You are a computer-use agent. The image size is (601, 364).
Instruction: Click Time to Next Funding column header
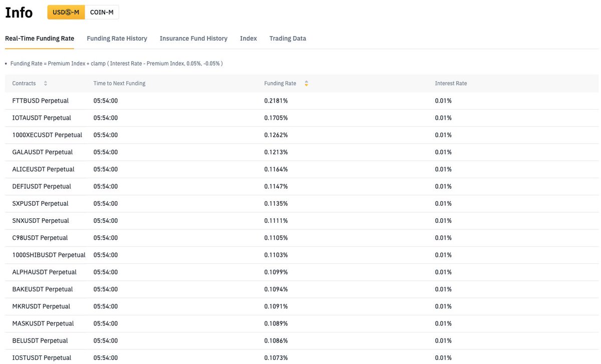(119, 84)
